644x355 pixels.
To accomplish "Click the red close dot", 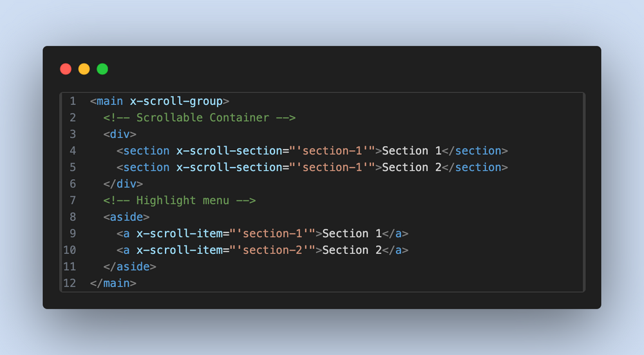I will (66, 69).
